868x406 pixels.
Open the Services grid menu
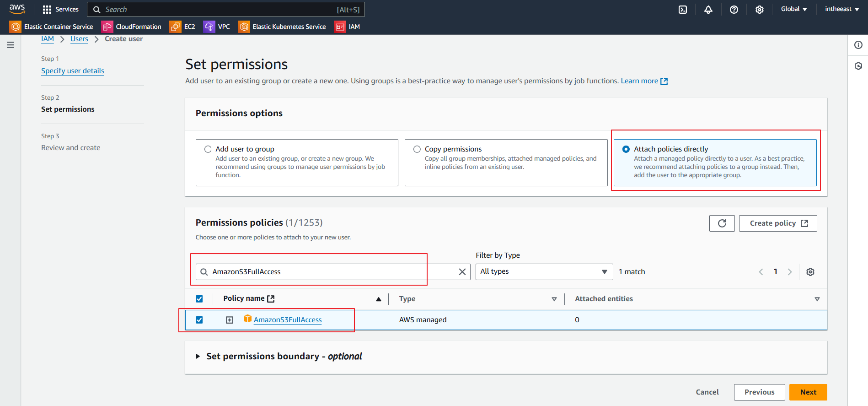(60, 9)
